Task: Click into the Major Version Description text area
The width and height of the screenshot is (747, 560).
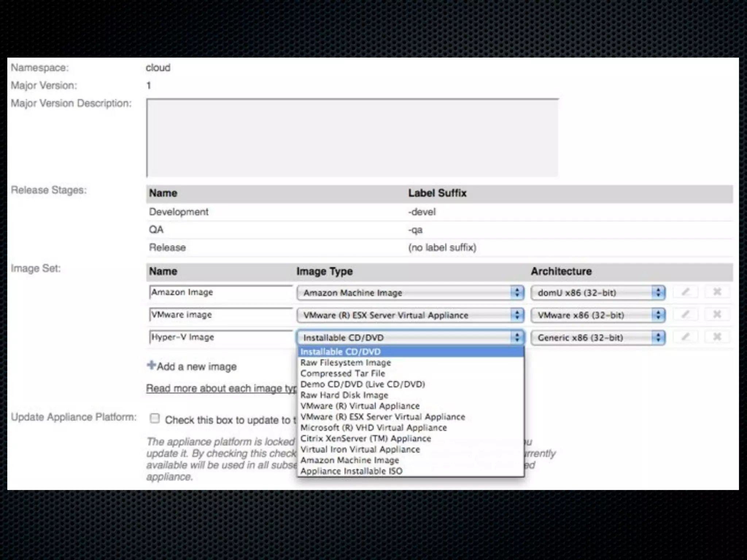Action: click(352, 138)
